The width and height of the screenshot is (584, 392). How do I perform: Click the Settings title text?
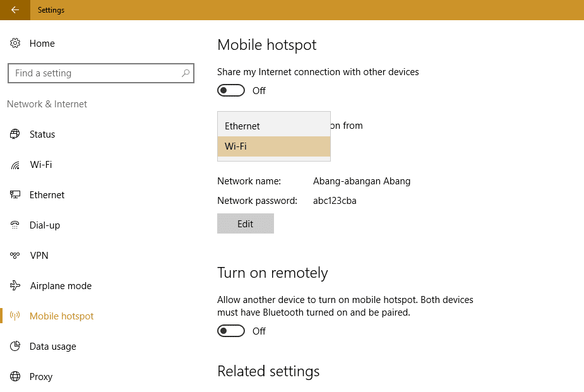click(x=51, y=10)
